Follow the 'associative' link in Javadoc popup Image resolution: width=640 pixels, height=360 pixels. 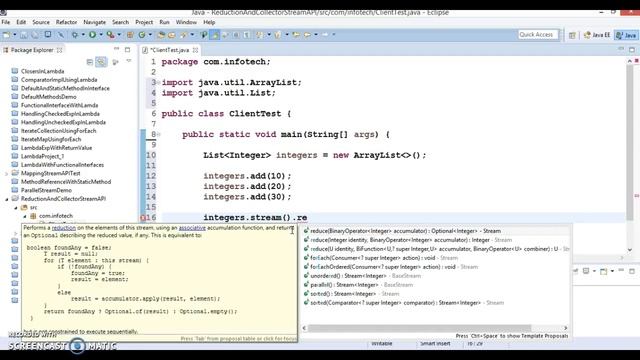192,228
